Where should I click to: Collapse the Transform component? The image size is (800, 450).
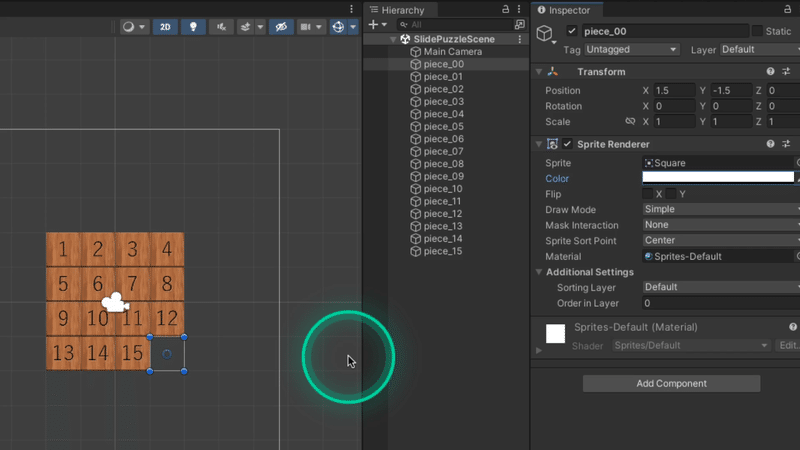click(539, 72)
